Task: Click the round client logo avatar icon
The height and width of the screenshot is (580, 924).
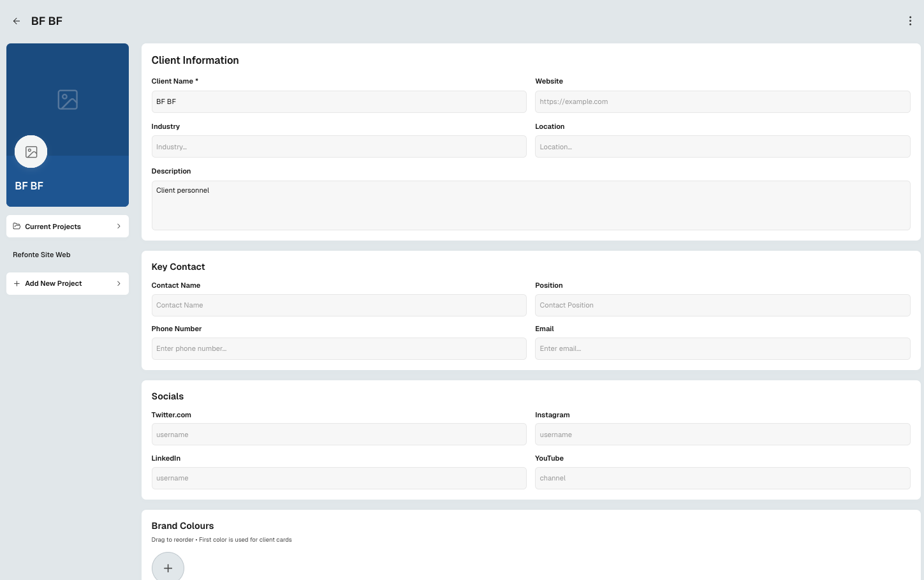Action: point(31,152)
